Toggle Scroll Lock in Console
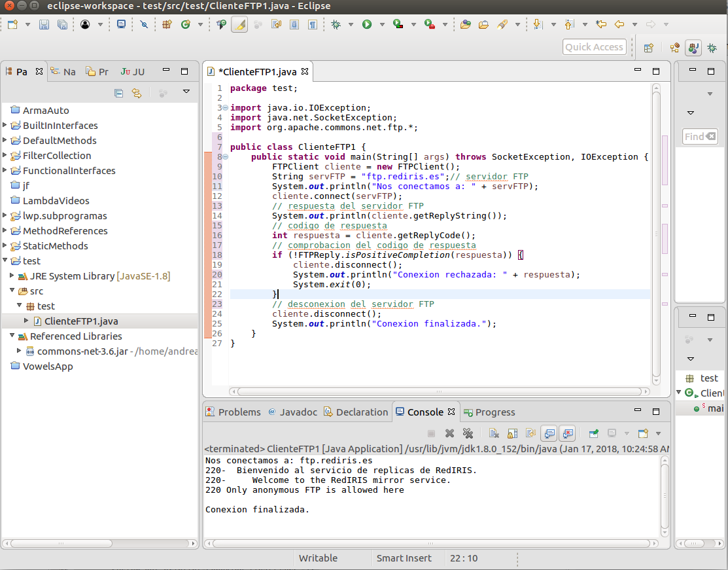The height and width of the screenshot is (570, 728). tap(513, 433)
